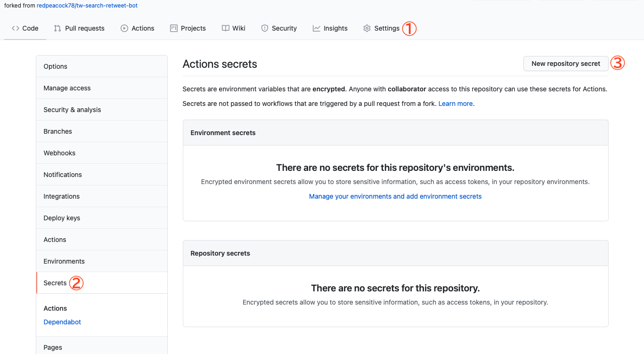This screenshot has width=644, height=354.
Task: Click the Actions play circle icon
Action: tap(124, 28)
